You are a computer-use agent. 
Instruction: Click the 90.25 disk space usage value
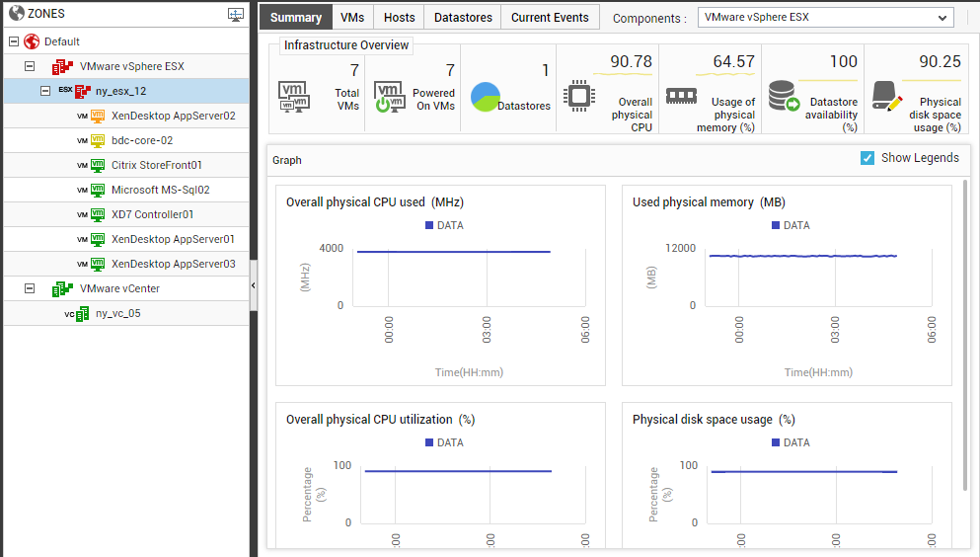(x=940, y=61)
